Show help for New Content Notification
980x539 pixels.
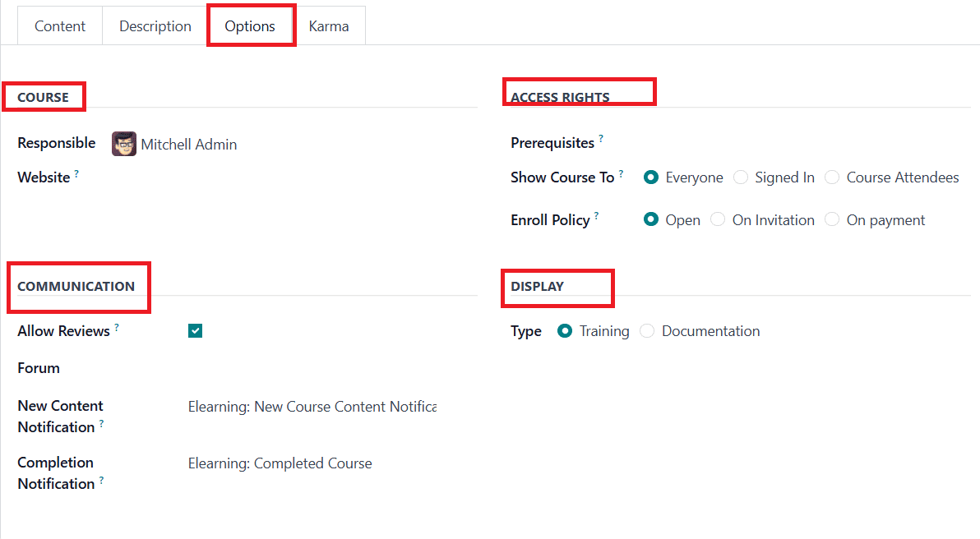[101, 423]
